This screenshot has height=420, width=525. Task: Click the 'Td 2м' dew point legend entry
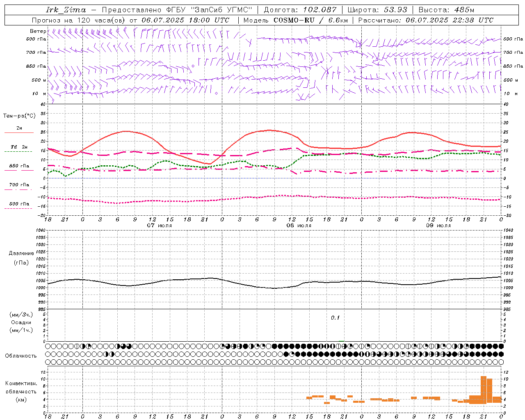coord(19,147)
